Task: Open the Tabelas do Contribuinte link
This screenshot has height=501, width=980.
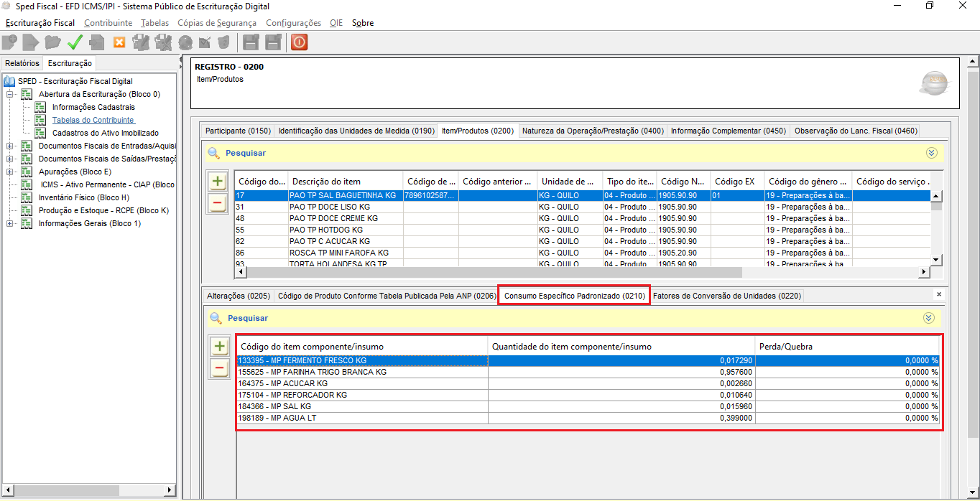Action: coord(93,120)
